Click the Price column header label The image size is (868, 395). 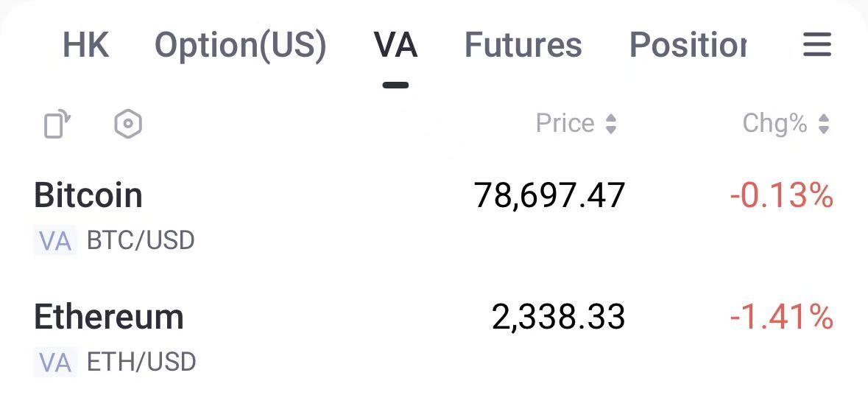[565, 123]
